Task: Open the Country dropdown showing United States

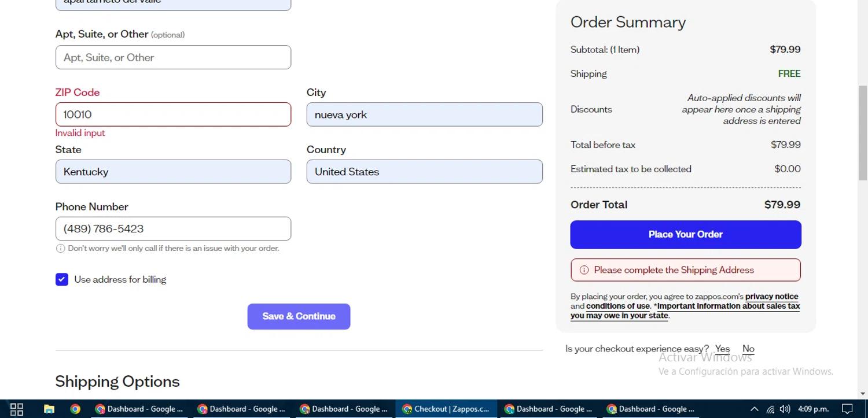Action: [x=425, y=172]
